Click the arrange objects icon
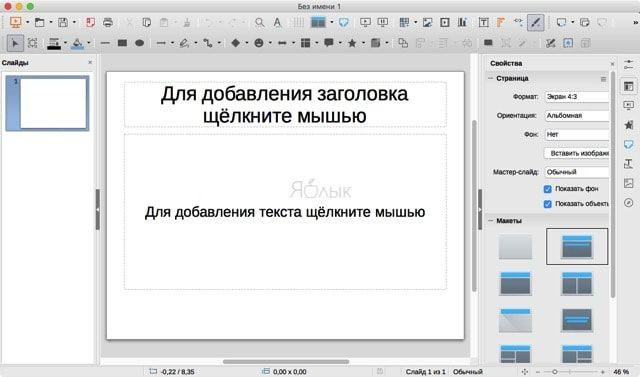640x377 pixels. pos(403,43)
